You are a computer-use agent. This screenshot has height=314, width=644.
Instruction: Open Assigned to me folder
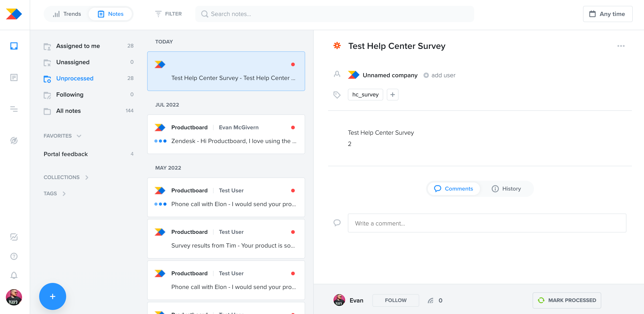(x=88, y=46)
